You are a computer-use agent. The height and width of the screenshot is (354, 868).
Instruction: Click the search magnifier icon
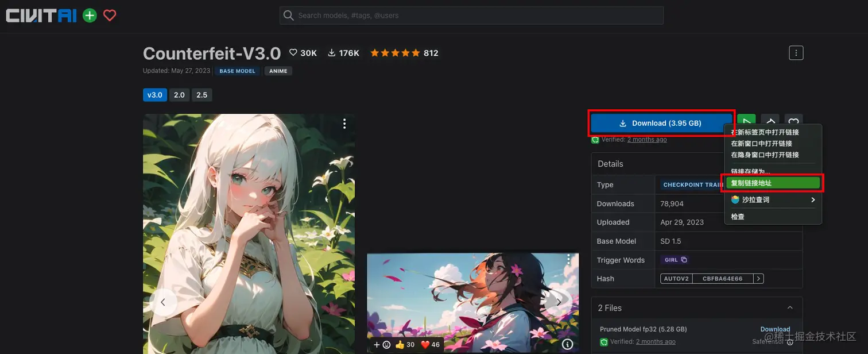tap(289, 16)
